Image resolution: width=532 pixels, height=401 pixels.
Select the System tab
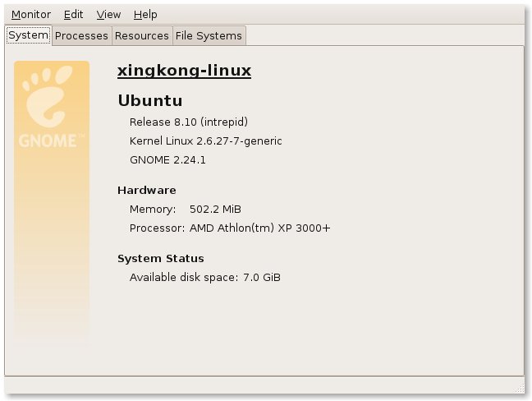pyautogui.click(x=29, y=35)
